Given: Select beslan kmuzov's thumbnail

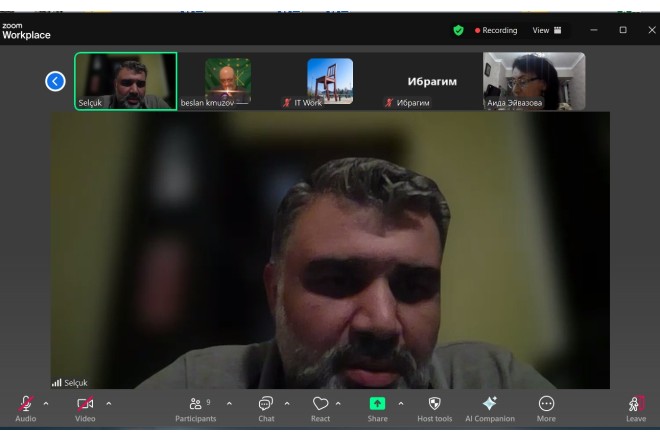Looking at the screenshot, I should tap(228, 81).
